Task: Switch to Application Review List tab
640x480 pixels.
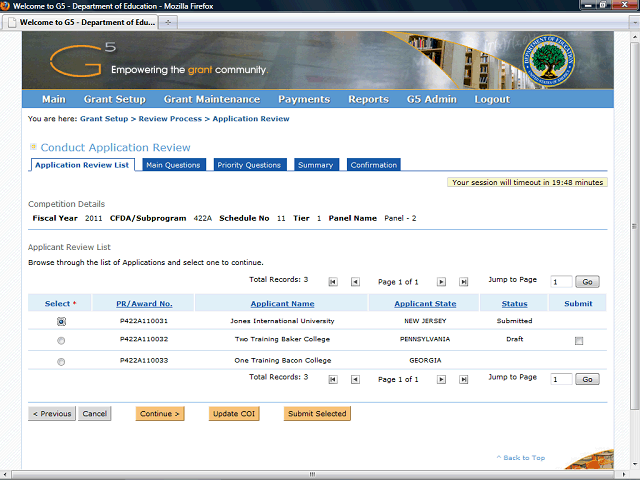Action: click(x=83, y=165)
